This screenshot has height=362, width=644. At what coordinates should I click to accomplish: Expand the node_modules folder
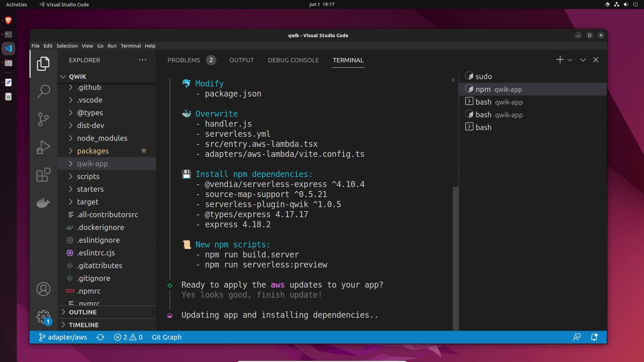coord(102,138)
